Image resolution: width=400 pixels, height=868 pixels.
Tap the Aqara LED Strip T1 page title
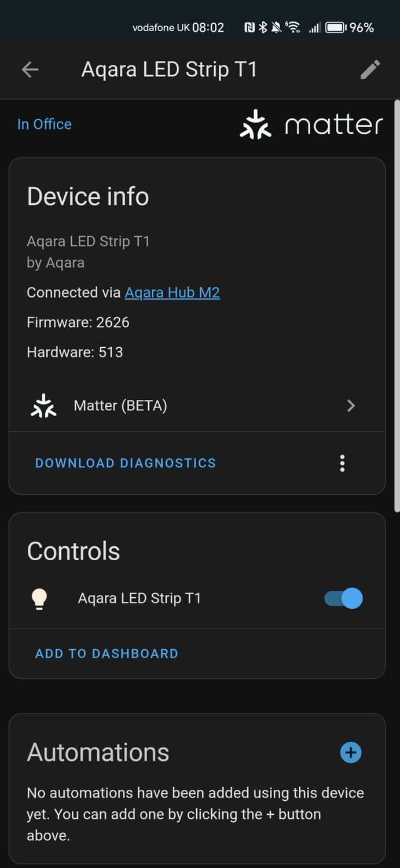click(x=169, y=70)
